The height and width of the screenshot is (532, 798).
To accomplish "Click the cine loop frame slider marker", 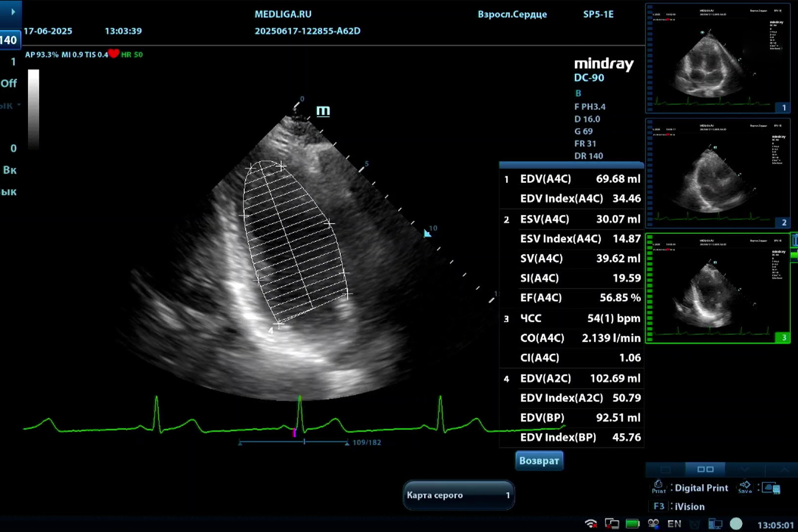I will 304,442.
